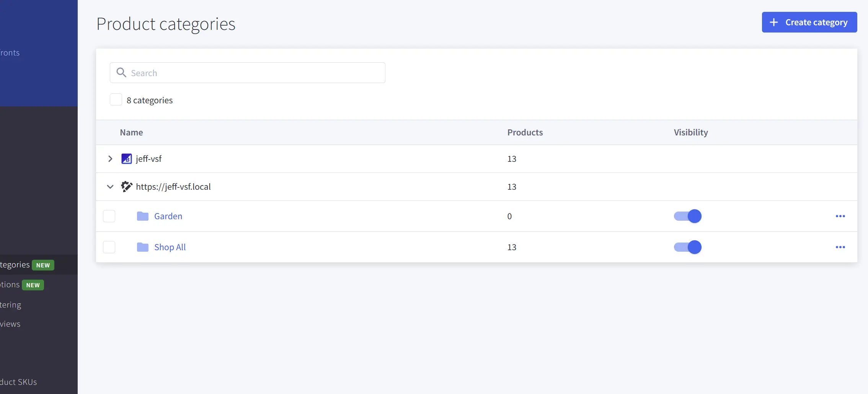
Task: Expand the jeff-vsf category tree
Action: tap(110, 158)
